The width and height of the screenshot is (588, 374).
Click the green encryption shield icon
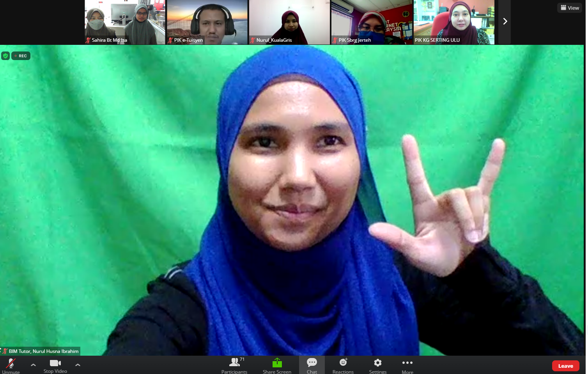tap(5, 56)
